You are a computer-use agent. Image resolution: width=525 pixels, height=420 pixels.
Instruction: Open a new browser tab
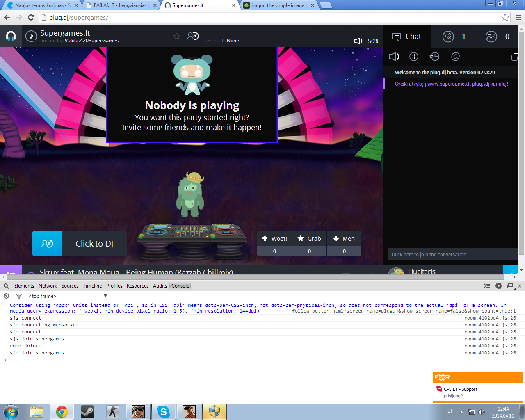pyautogui.click(x=326, y=5)
